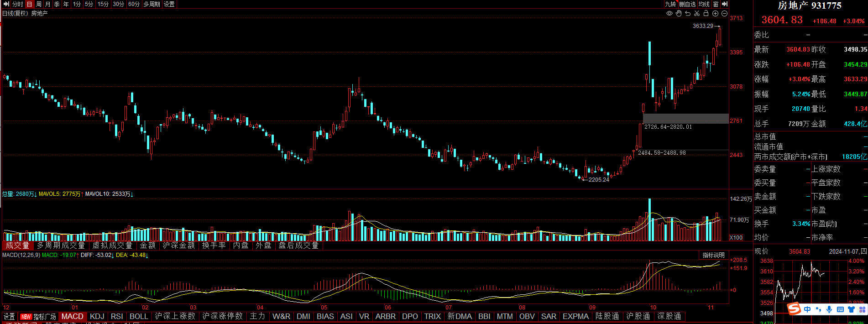
Task: Open the Sogou soft keyboard icon
Action: coord(840,309)
